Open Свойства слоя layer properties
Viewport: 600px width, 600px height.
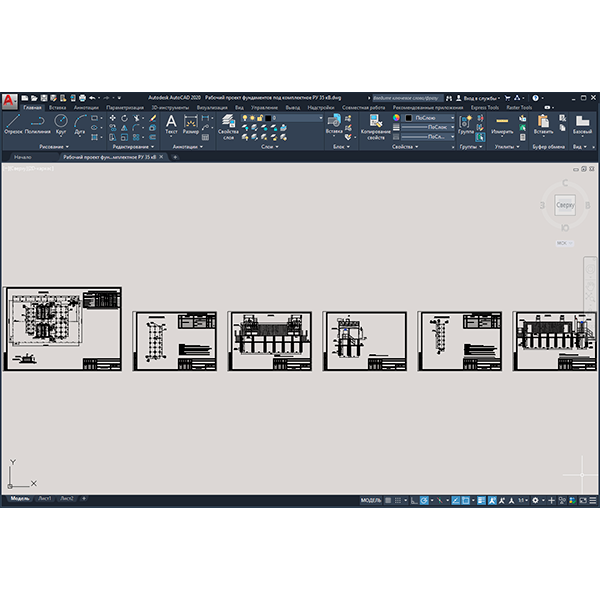pos(228,127)
